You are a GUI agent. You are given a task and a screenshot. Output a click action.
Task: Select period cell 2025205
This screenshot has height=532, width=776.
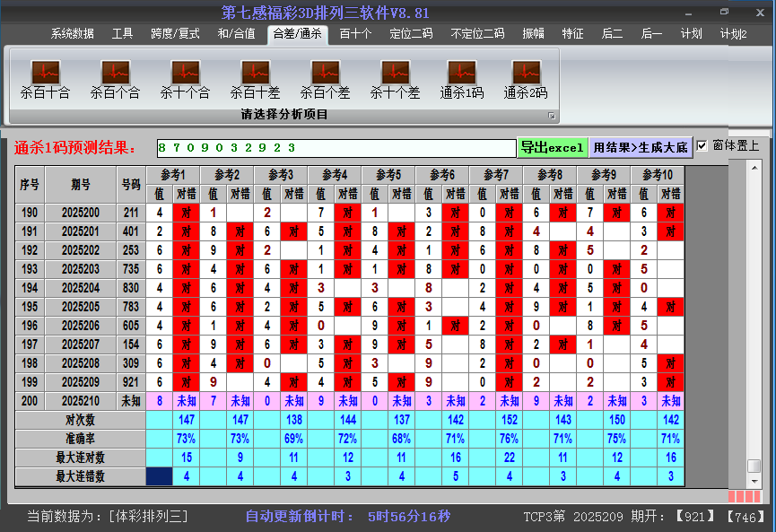point(81,307)
